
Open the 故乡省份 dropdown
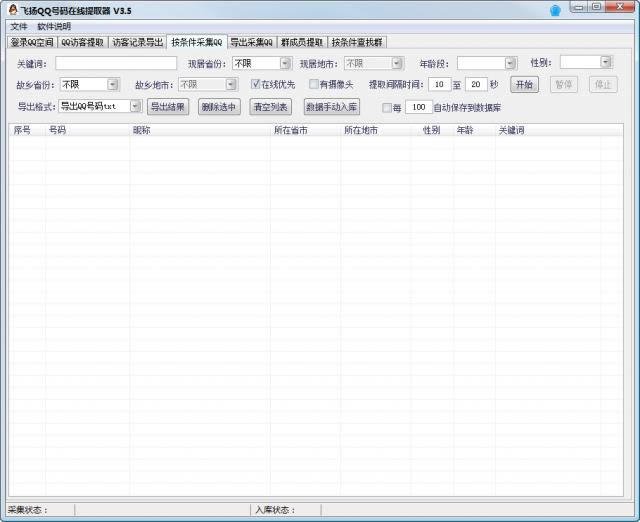[x=112, y=84]
